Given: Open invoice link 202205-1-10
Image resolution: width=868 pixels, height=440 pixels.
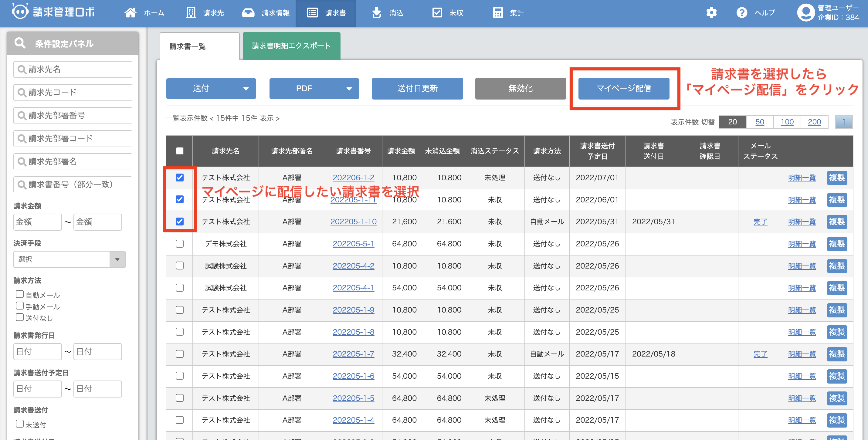Looking at the screenshot, I should (x=353, y=222).
